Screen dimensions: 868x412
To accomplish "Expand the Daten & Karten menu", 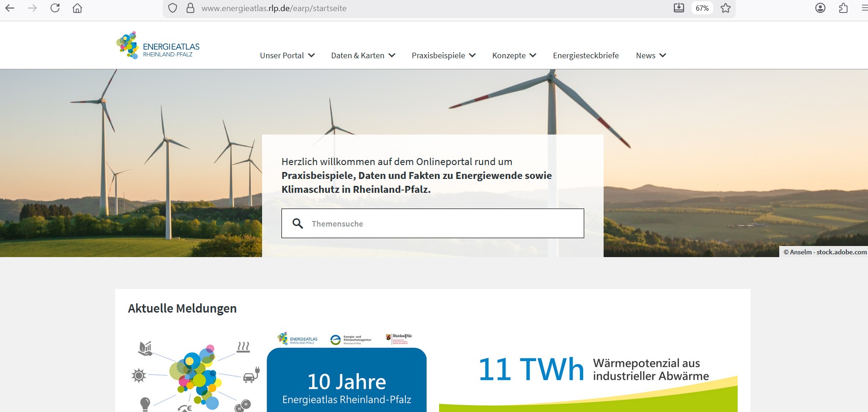I will point(363,55).
